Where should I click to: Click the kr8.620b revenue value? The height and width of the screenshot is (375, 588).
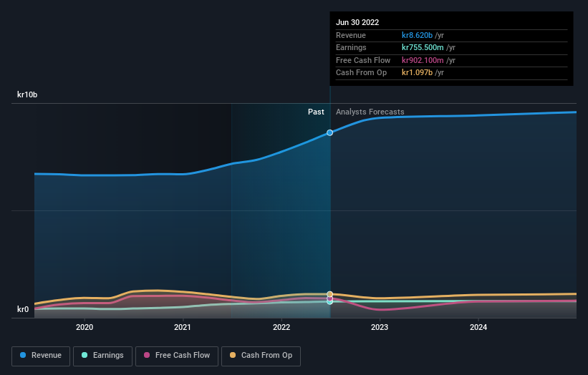[x=417, y=35]
